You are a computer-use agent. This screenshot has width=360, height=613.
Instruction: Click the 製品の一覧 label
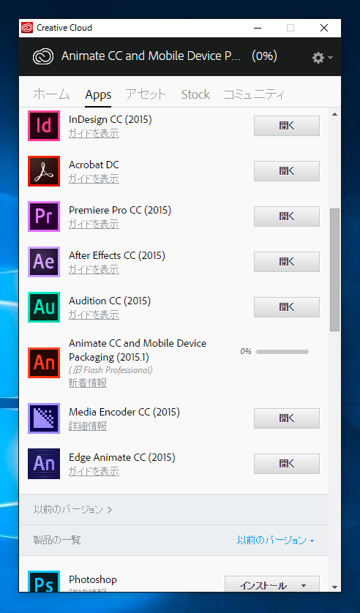tap(57, 540)
